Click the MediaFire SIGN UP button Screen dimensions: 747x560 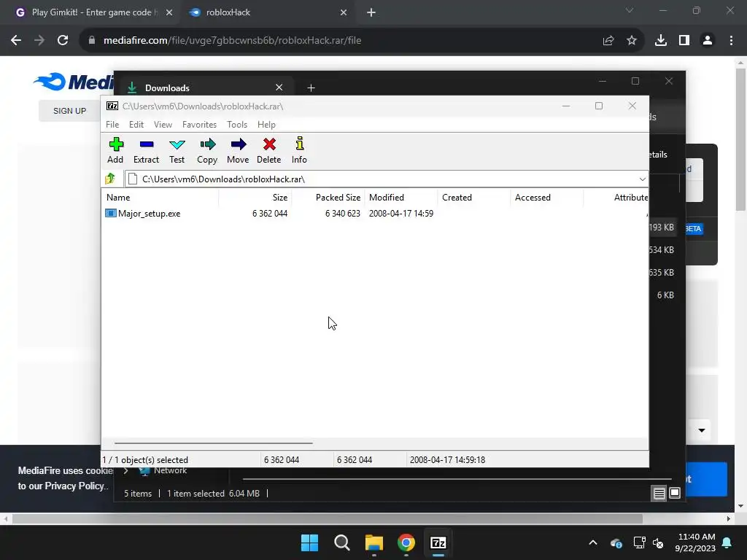[69, 111]
